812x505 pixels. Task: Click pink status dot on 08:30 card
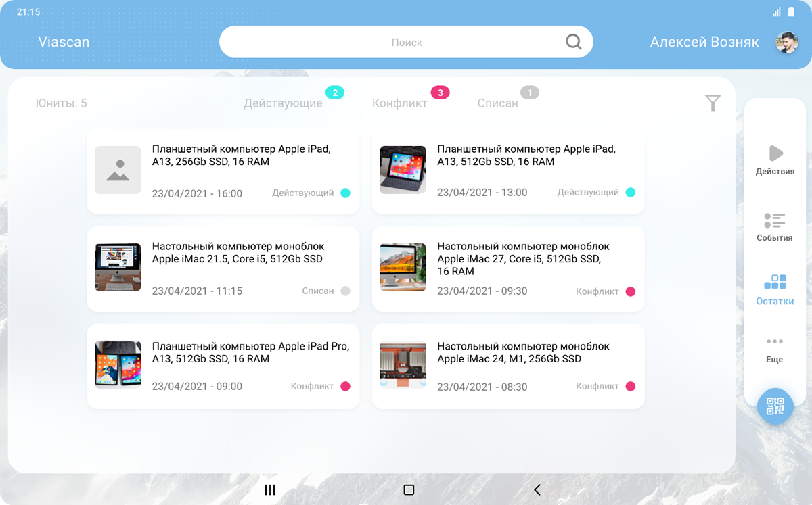click(631, 387)
